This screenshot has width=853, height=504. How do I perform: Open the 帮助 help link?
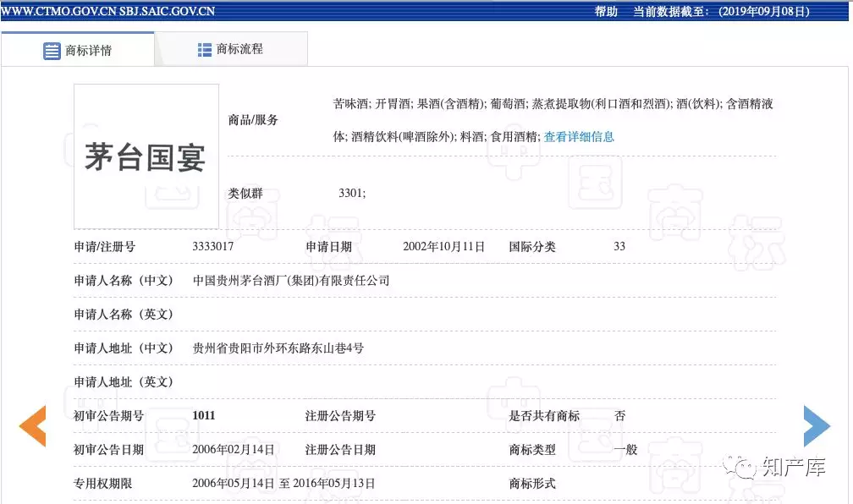tap(606, 12)
